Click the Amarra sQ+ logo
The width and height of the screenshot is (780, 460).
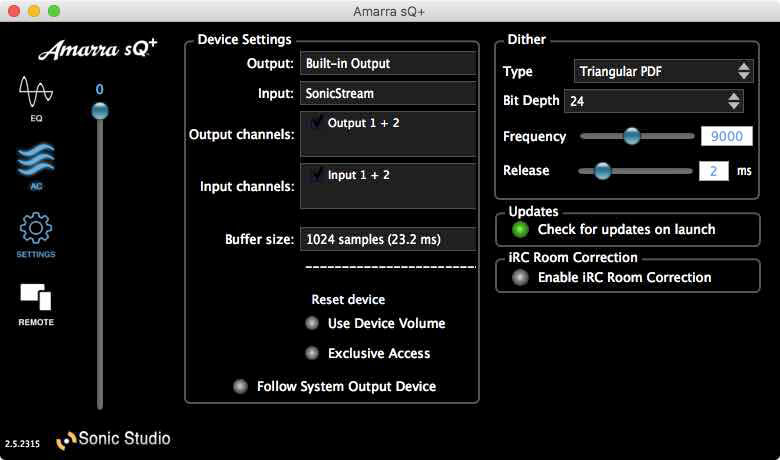(98, 49)
